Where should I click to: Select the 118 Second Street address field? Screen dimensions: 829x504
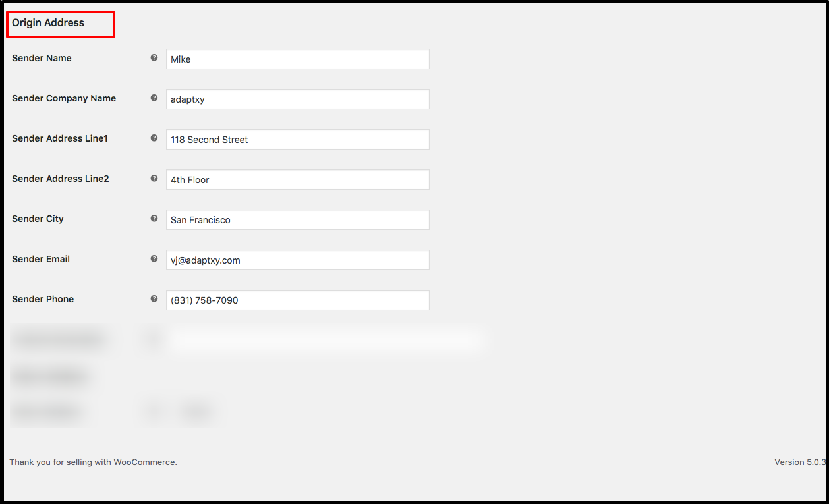coord(298,139)
